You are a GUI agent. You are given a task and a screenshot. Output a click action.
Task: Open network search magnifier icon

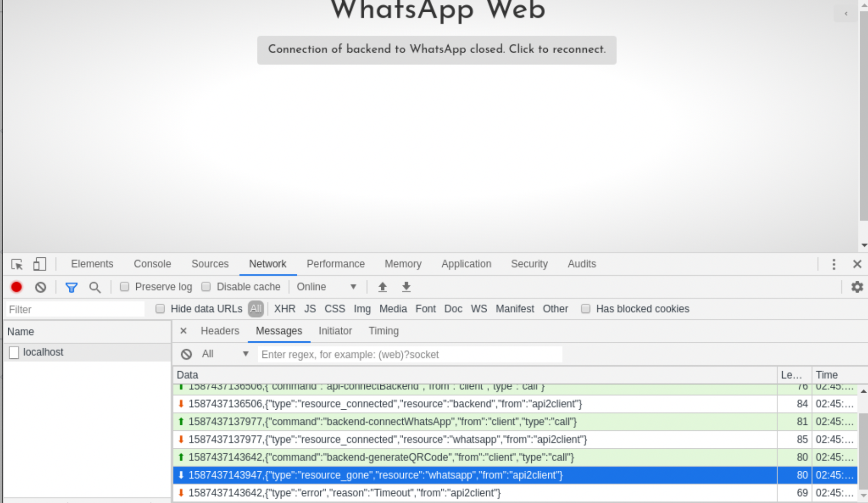click(95, 287)
